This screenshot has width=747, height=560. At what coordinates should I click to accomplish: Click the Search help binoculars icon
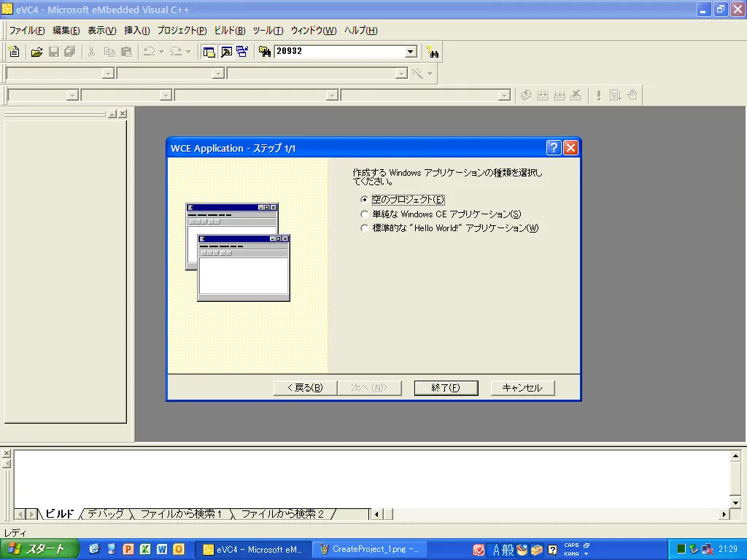[433, 52]
